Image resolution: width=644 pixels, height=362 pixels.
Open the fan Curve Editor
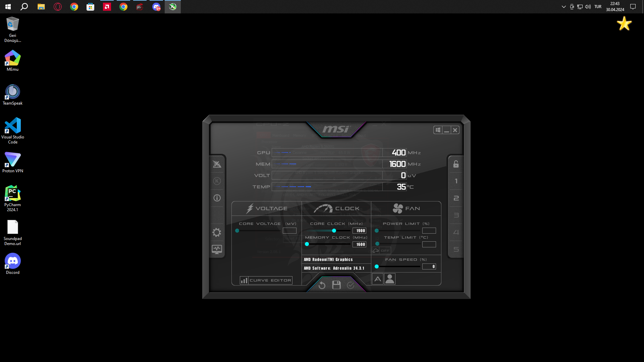[x=266, y=280]
